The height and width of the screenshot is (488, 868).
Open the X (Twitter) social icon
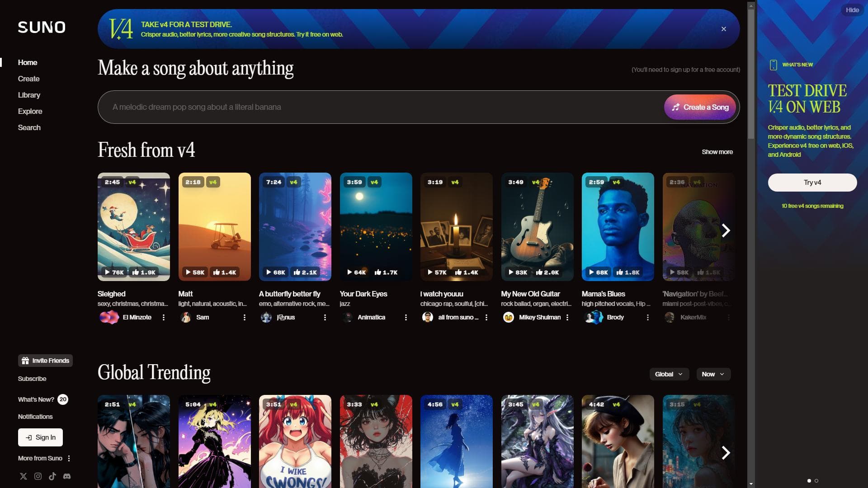pyautogui.click(x=24, y=476)
